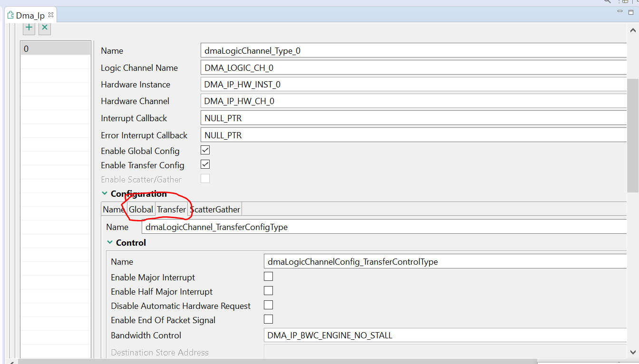Add a new DMA channel with the plus icon
The height and width of the screenshot is (364, 639).
tap(29, 28)
